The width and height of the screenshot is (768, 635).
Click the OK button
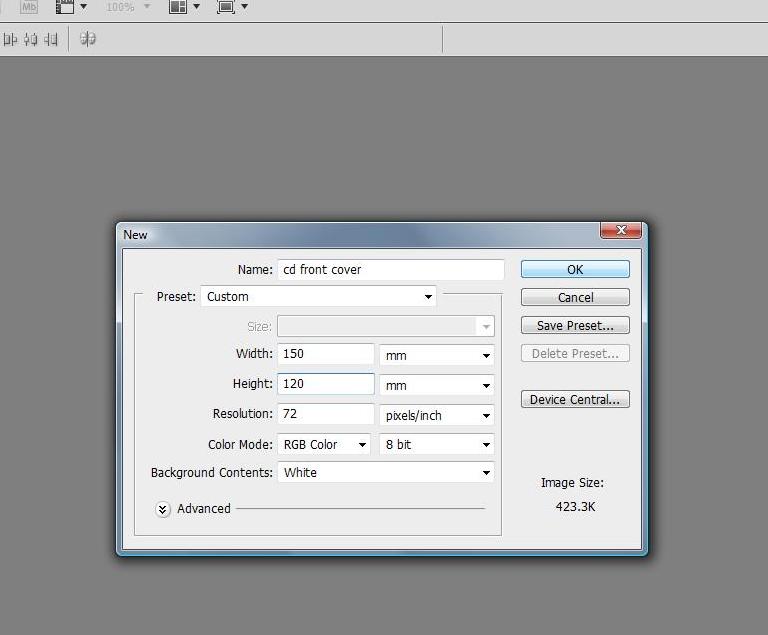coord(575,269)
